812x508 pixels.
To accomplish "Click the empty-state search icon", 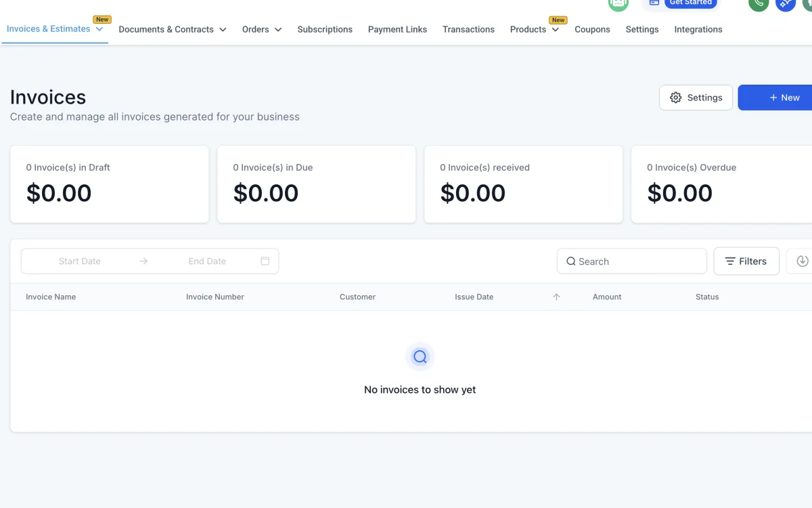I will 420,356.
